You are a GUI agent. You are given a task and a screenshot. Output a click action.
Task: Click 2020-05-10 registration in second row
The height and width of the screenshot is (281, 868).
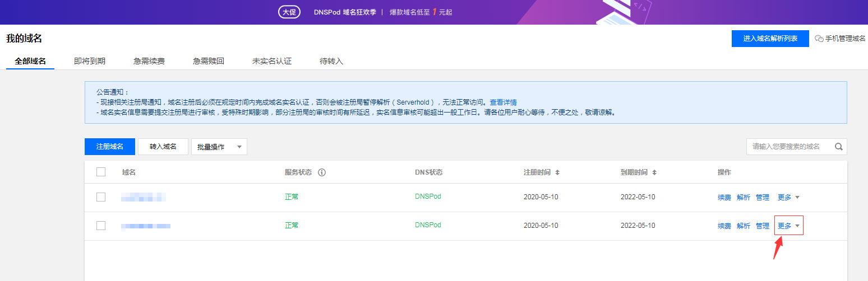[541, 226]
